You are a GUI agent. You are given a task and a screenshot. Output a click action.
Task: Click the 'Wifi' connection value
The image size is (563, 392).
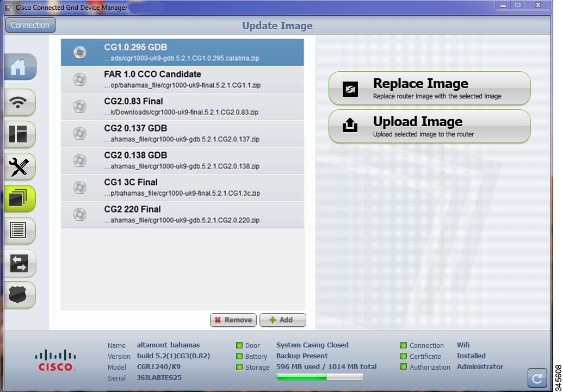point(463,345)
